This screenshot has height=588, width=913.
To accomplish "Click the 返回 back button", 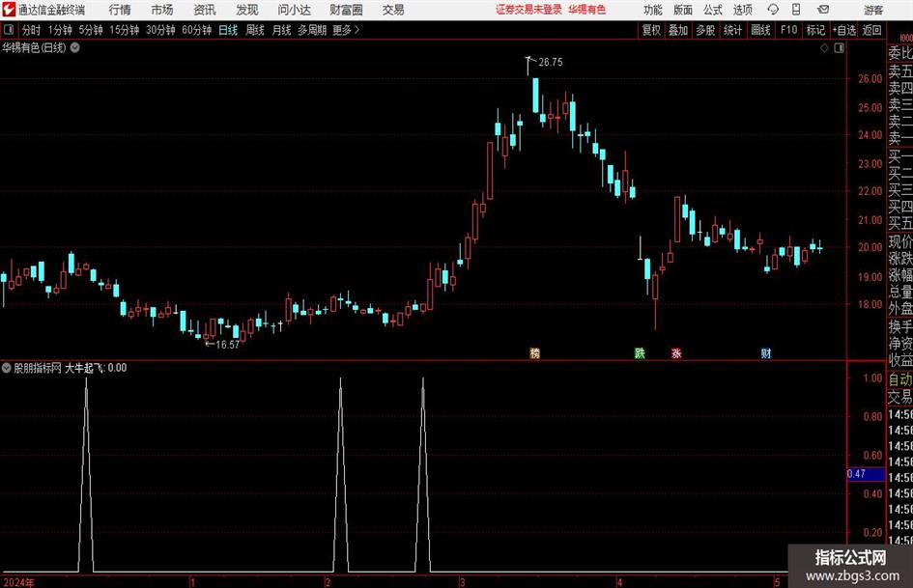I will pyautogui.click(x=871, y=30).
